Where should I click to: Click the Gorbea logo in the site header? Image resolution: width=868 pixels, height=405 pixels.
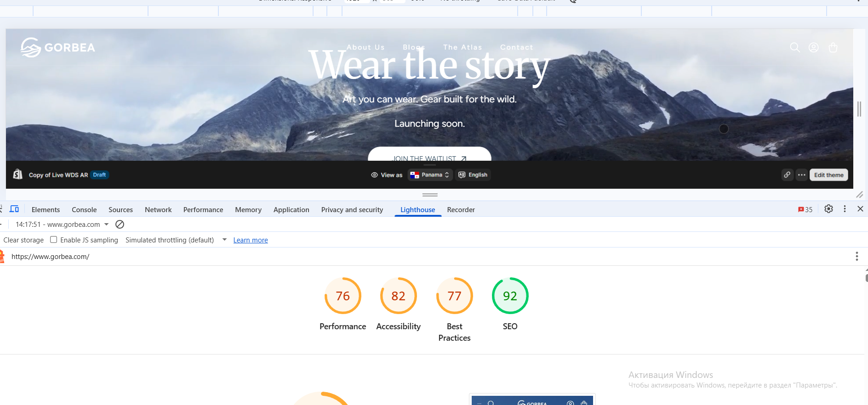(58, 47)
